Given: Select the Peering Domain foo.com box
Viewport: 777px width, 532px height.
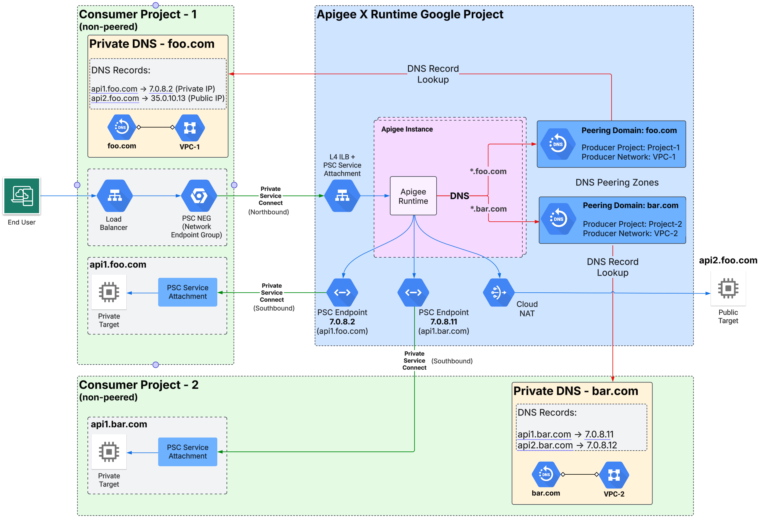Looking at the screenshot, I should pos(611,144).
